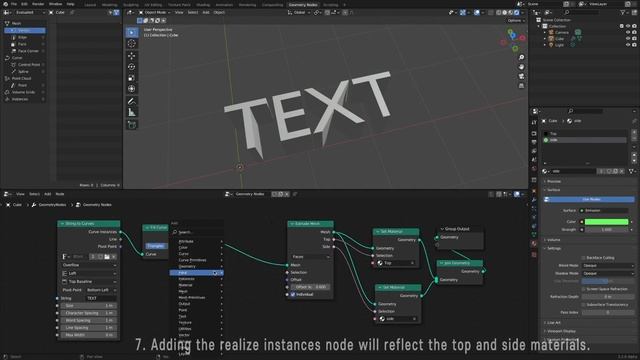Switch to the Geometry Nodes workspace tab

pos(303,5)
